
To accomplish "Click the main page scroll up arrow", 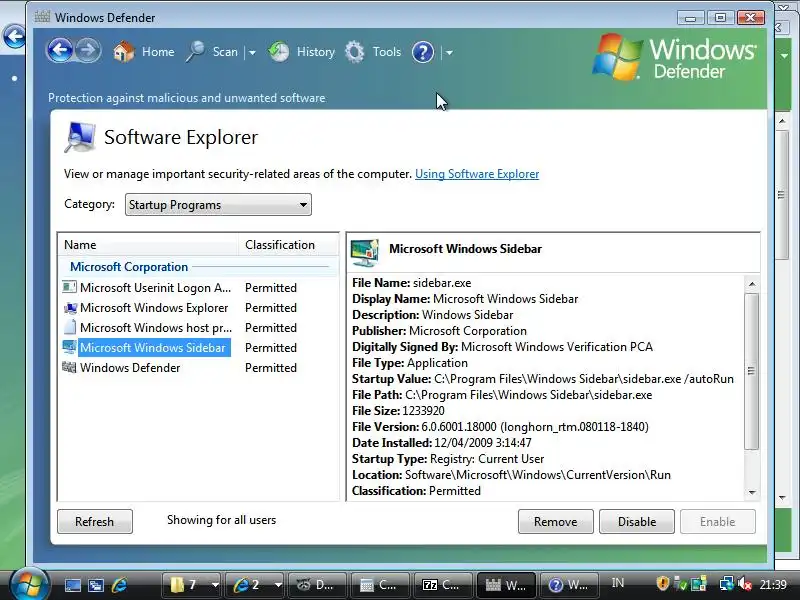I will coord(782,121).
